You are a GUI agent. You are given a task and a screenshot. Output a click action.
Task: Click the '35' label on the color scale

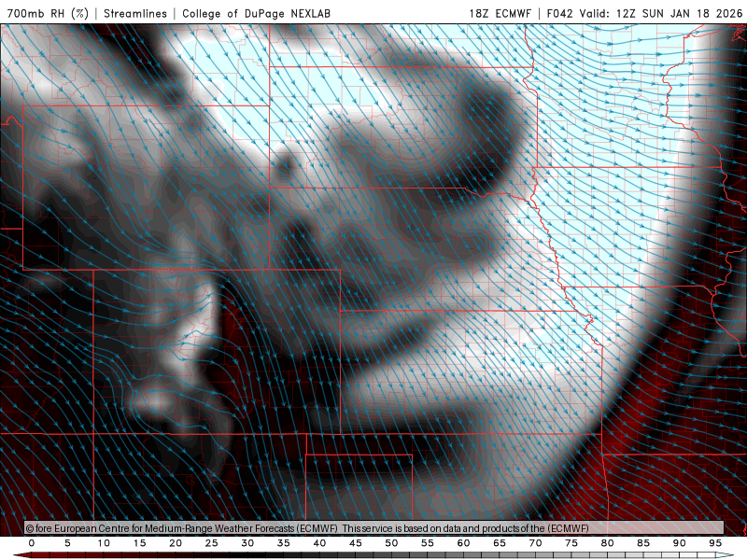tap(284, 543)
